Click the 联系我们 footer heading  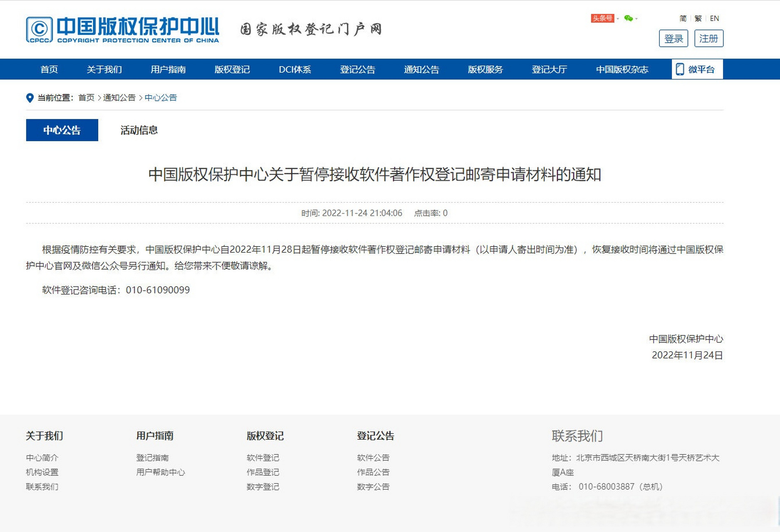(577, 436)
